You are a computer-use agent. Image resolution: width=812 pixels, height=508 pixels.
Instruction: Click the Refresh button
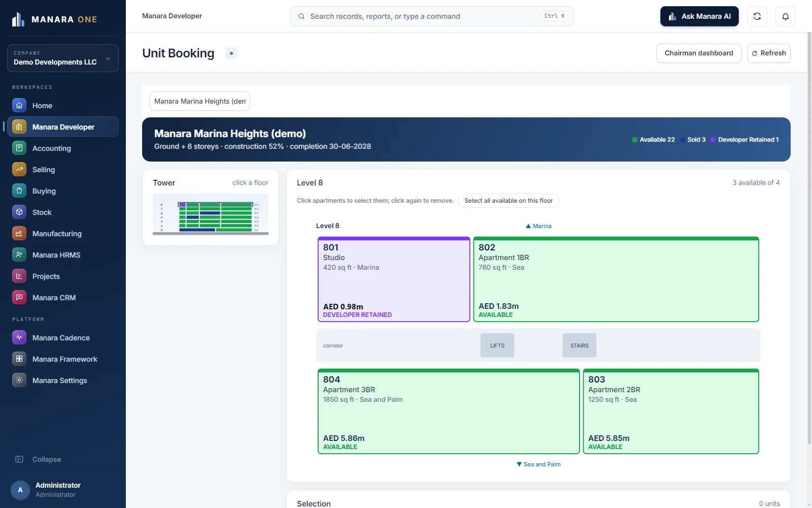coord(769,53)
